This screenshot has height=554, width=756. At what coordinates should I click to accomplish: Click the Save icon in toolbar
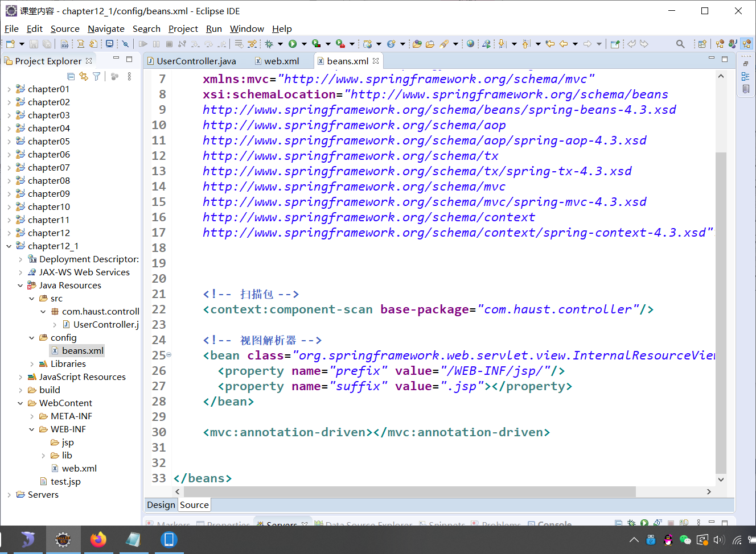(x=34, y=44)
